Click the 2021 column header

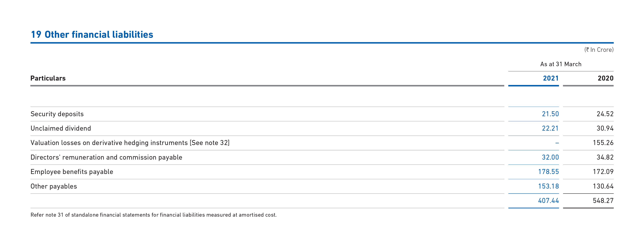[x=551, y=78]
